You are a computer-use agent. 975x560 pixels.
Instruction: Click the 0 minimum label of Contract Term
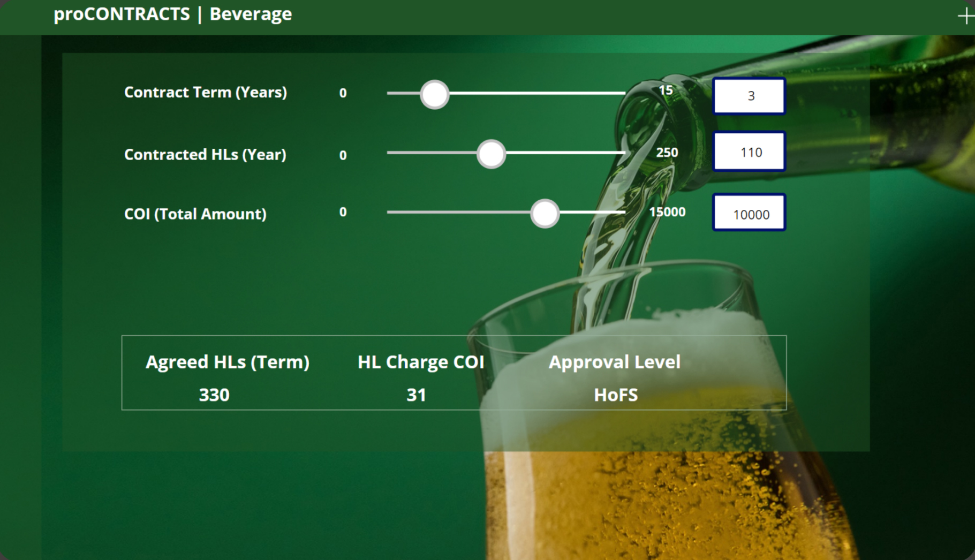point(343,93)
